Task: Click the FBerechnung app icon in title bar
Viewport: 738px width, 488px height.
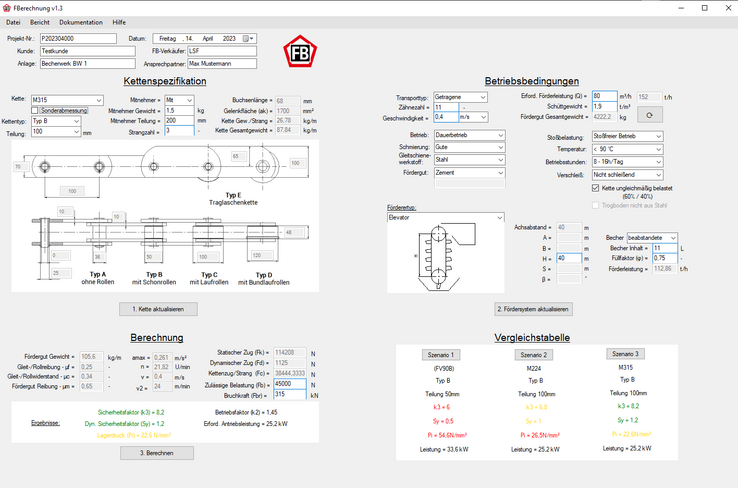Action: (7, 8)
